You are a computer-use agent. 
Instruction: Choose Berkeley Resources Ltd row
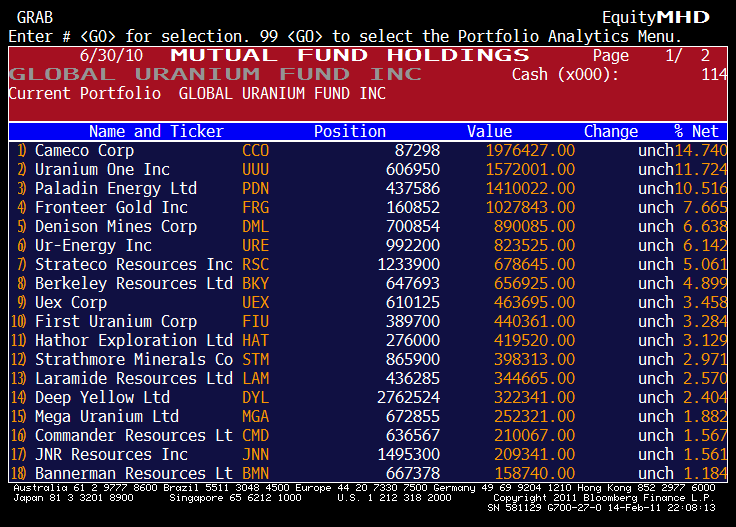coord(368,283)
